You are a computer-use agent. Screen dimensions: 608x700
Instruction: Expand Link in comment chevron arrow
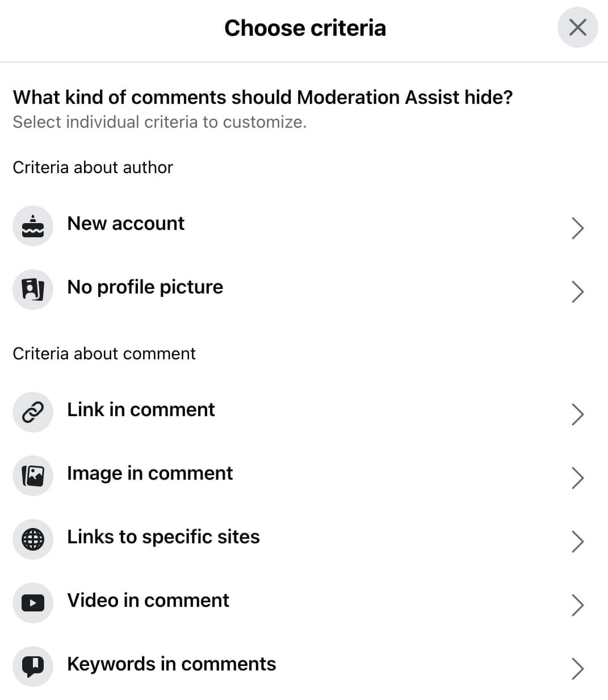click(577, 414)
